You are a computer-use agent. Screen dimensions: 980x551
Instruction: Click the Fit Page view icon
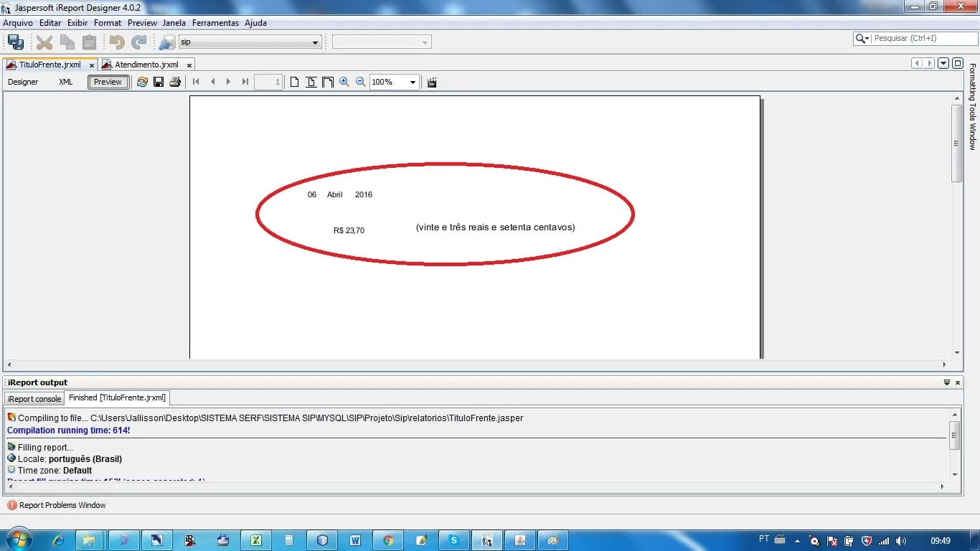[x=311, y=82]
